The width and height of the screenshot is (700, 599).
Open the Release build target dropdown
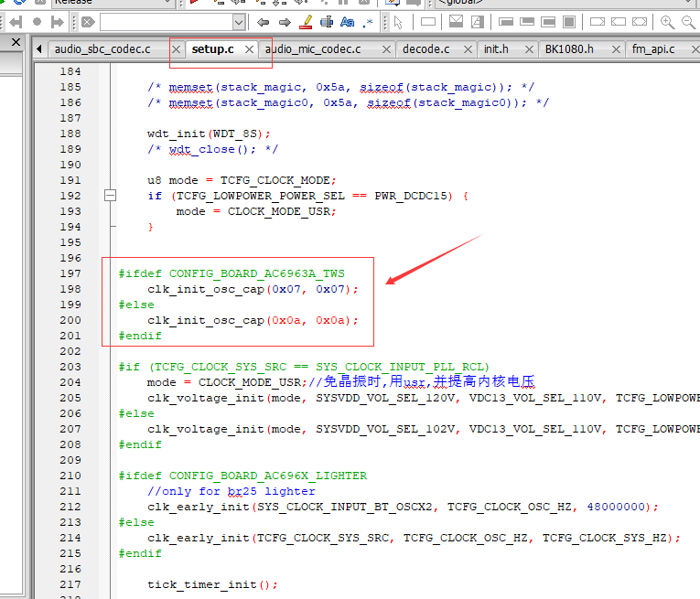click(167, 2)
